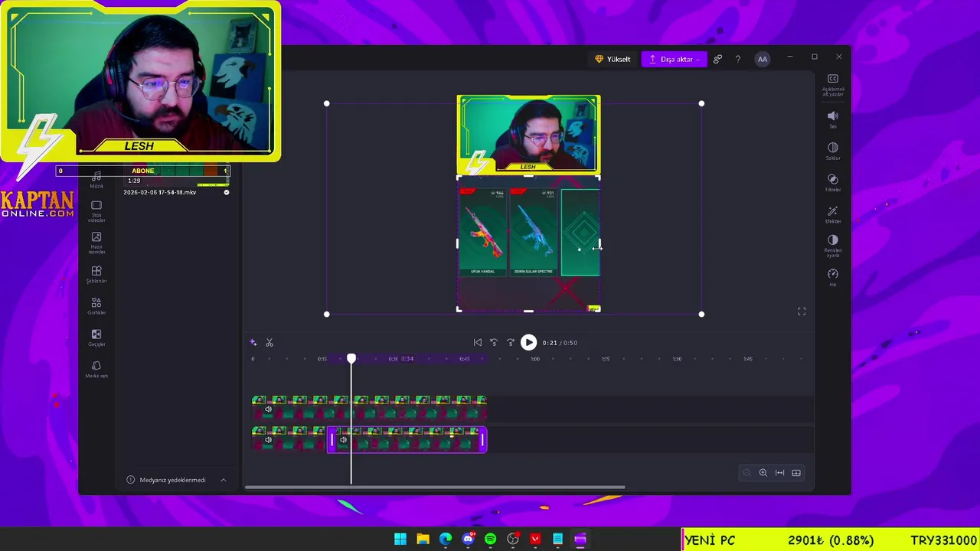Open Stok videolar in the sidebar

(96, 210)
